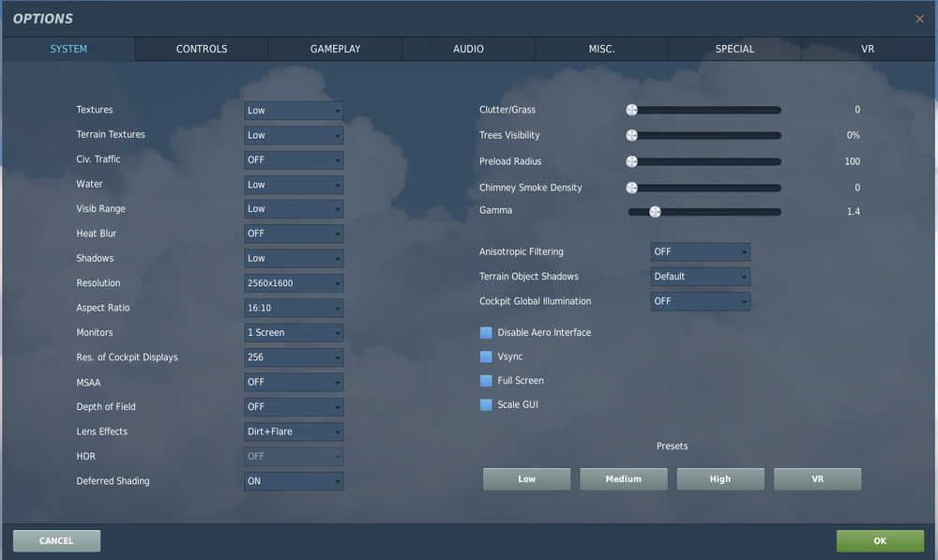Expand the Resolution dropdown
The height and width of the screenshot is (560, 938).
[x=294, y=282]
